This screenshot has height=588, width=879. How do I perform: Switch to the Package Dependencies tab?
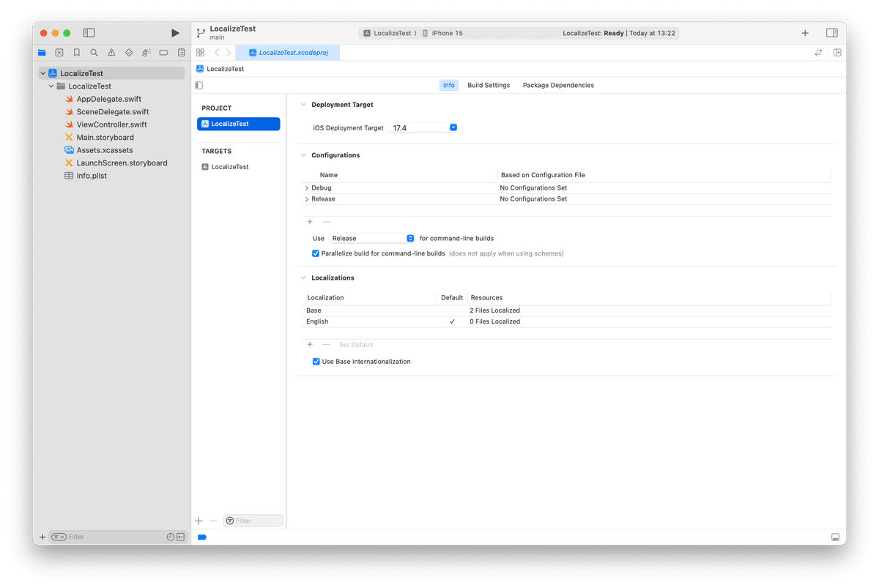point(558,86)
